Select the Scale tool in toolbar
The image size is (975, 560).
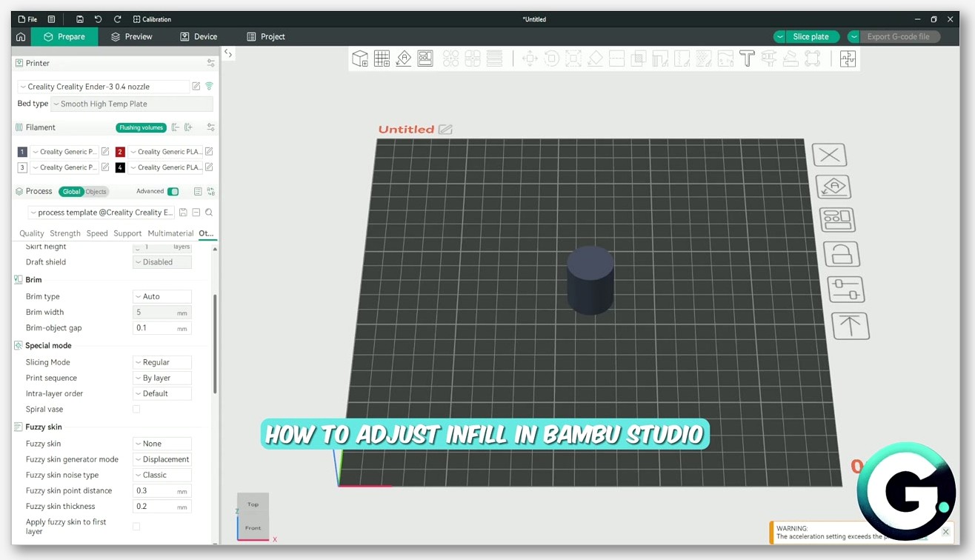[573, 59]
